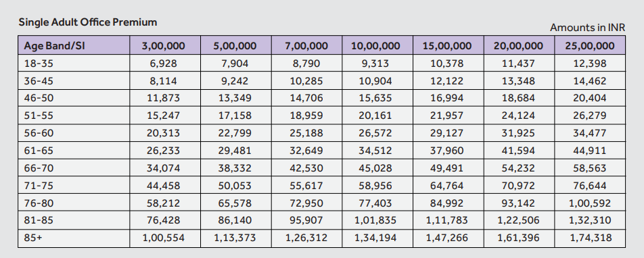
Task: Click the 71-75 age band row label
Action: pos(39,186)
